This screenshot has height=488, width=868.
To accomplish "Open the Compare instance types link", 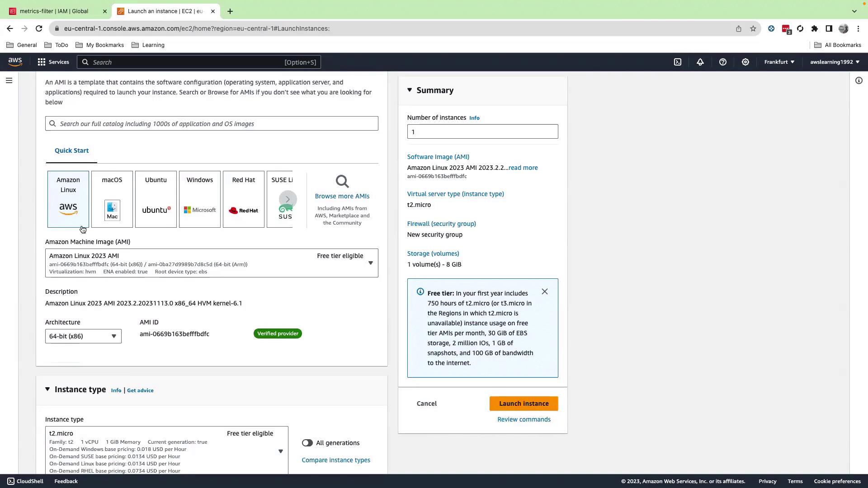I will 335,460.
